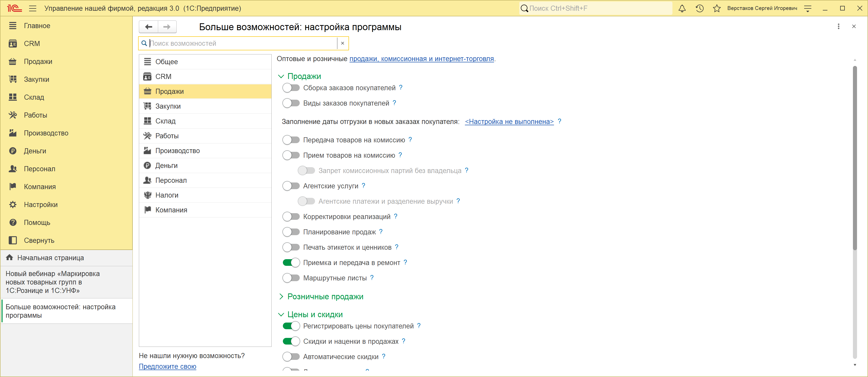868x377 pixels.
Task: Open the three-dot more options menu
Action: pyautogui.click(x=838, y=26)
